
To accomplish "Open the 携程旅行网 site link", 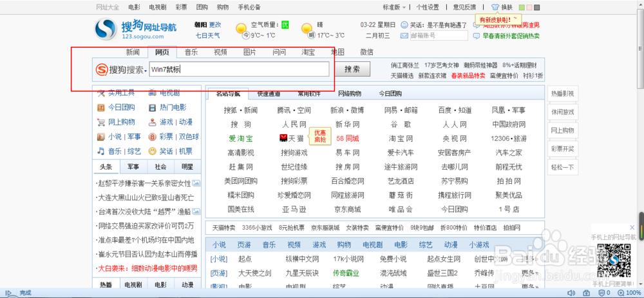I will 455,195.
